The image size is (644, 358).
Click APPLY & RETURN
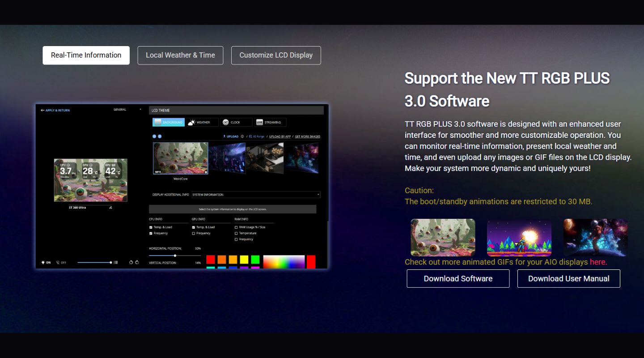pyautogui.click(x=55, y=110)
